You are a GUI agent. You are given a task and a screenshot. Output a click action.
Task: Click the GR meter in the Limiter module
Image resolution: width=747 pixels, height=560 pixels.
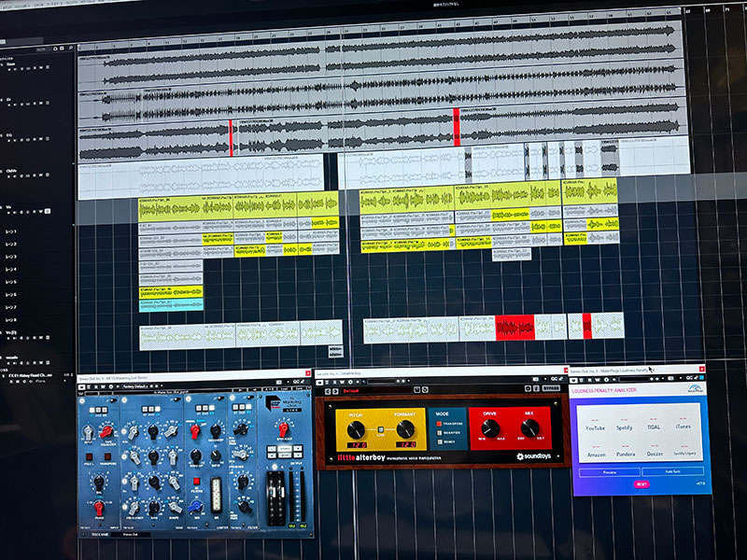[217, 496]
